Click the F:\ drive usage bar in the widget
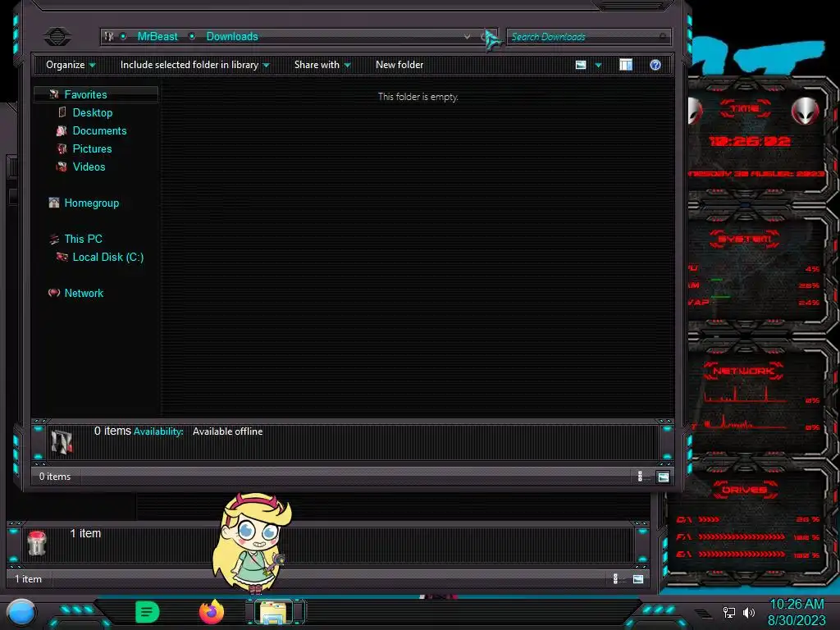 tap(742, 536)
